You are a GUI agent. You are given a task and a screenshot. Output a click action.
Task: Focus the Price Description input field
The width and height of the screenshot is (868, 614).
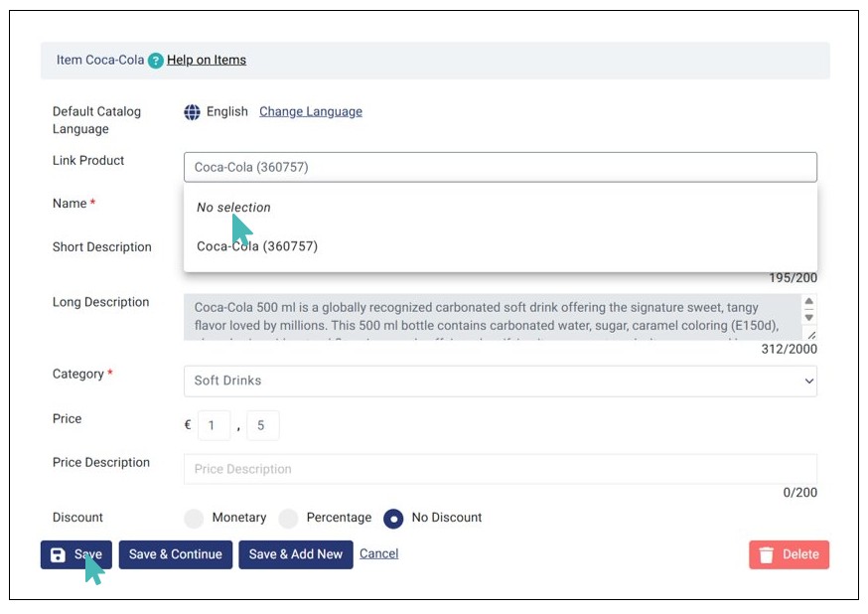click(x=500, y=470)
